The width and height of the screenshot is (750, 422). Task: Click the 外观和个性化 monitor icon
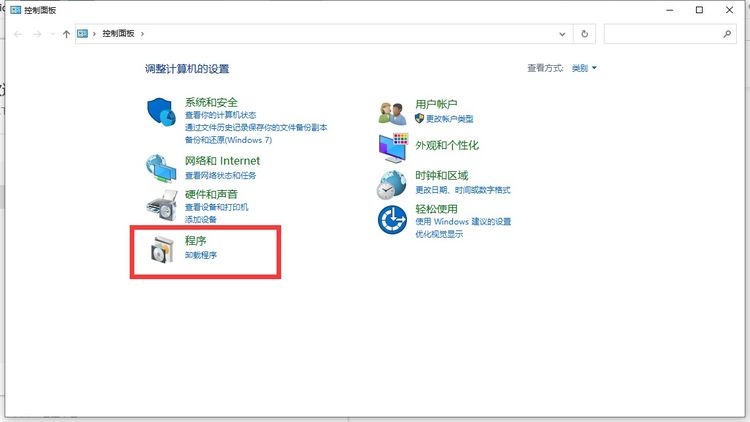[392, 147]
